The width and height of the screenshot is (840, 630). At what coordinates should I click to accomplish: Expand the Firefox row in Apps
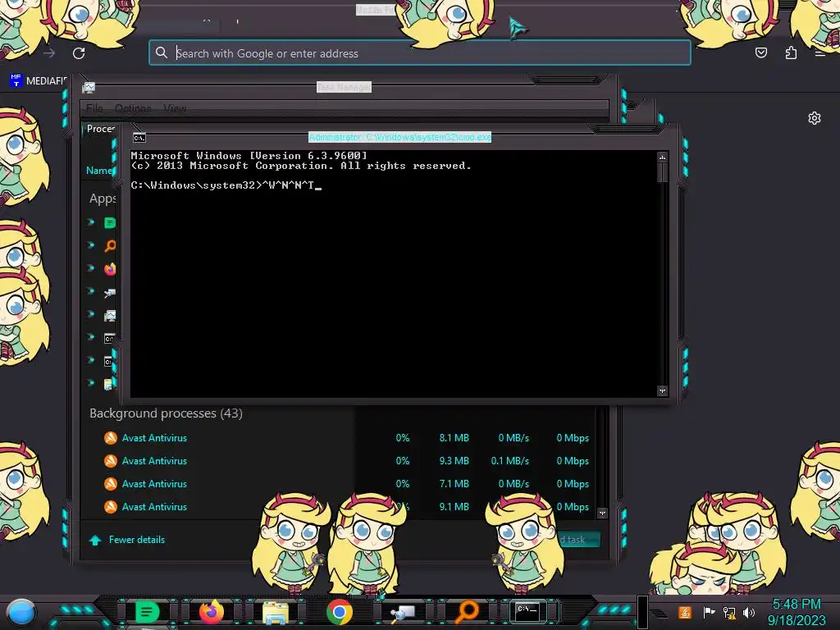pos(91,268)
